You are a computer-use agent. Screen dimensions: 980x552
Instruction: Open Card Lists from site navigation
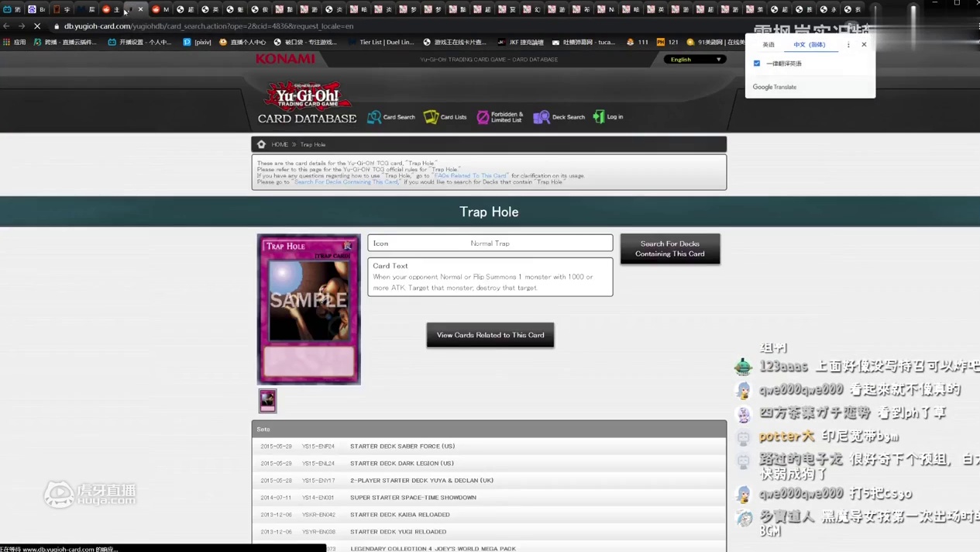pyautogui.click(x=445, y=117)
